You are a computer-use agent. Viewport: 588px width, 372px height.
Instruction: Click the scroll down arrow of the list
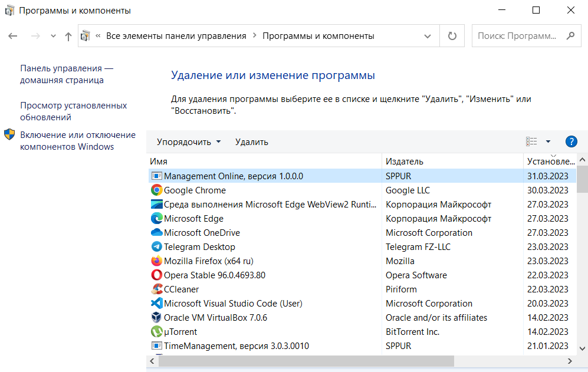(x=582, y=348)
